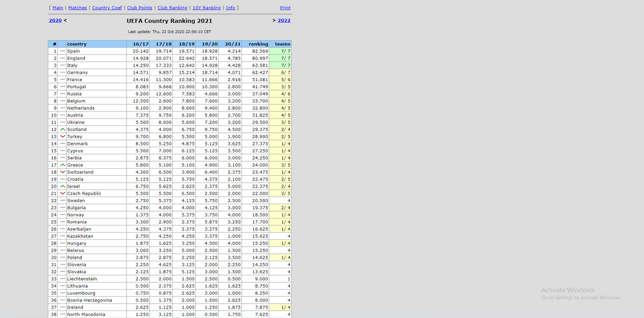Click Italy's ranking value 63.581
The height and width of the screenshot is (318, 644).
coord(260,65)
